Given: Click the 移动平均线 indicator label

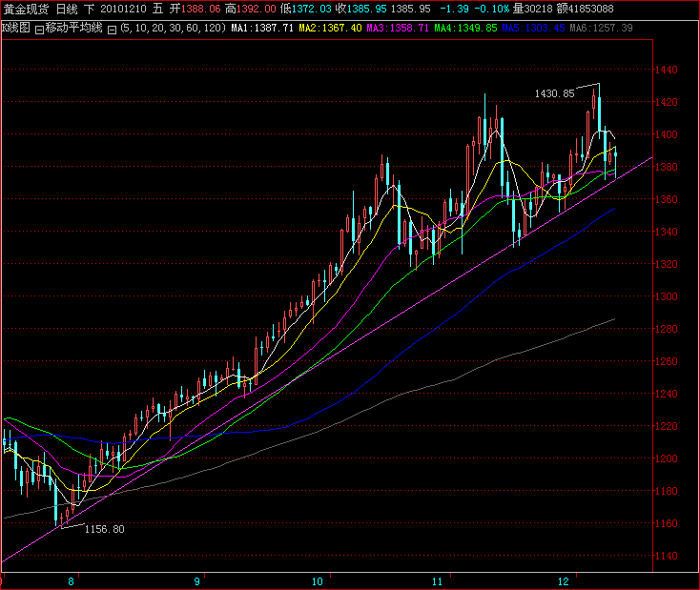Looking at the screenshot, I should (x=73, y=28).
